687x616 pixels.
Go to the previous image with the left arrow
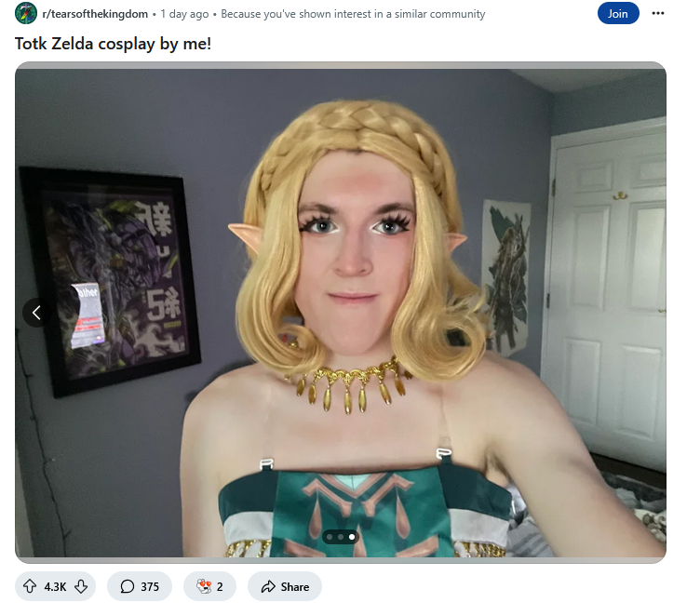tap(37, 313)
